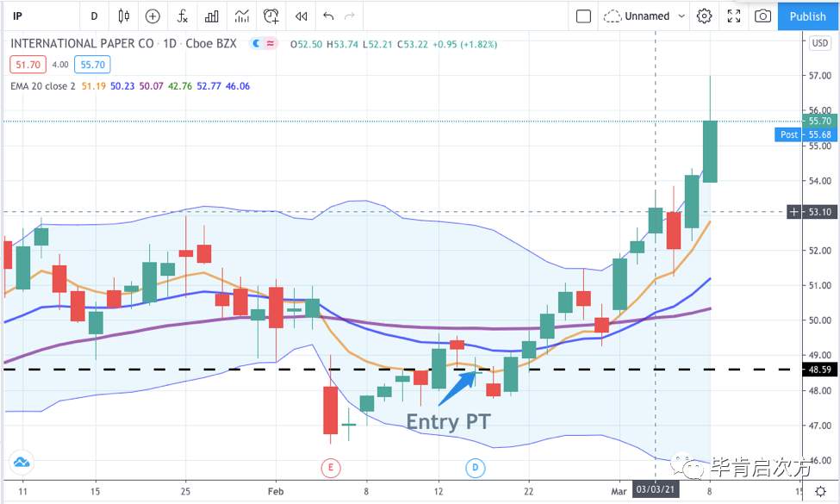Click the Entry PT text annotation

(448, 422)
